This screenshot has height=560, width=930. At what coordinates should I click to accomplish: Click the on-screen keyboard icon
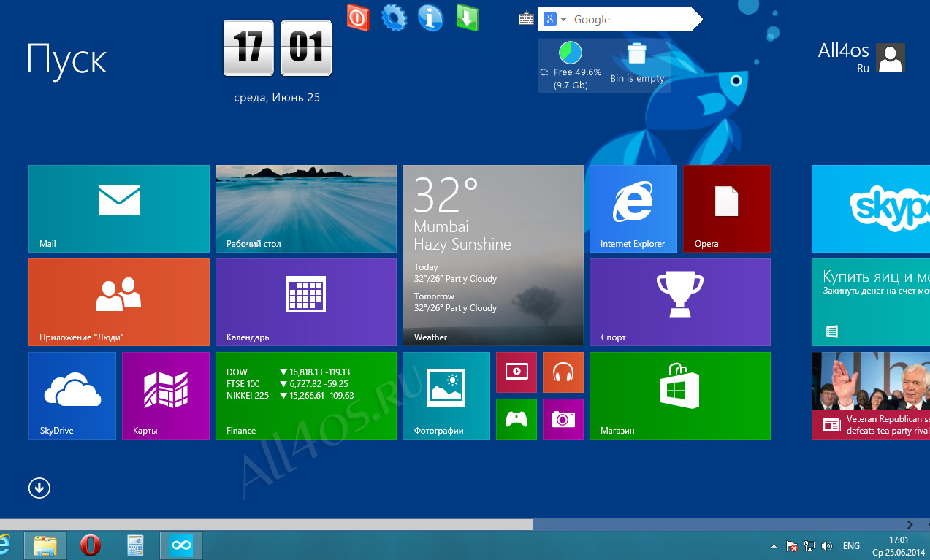click(526, 20)
